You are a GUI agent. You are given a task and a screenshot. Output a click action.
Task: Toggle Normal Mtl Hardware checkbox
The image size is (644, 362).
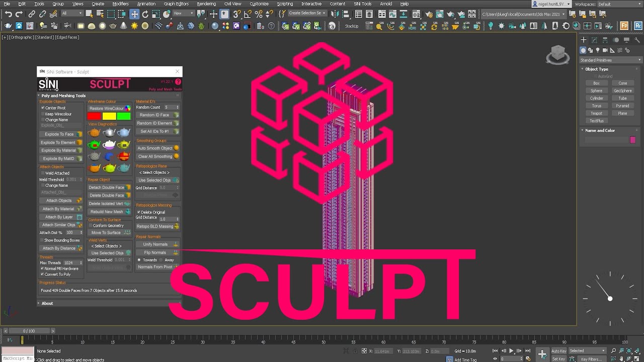point(42,268)
